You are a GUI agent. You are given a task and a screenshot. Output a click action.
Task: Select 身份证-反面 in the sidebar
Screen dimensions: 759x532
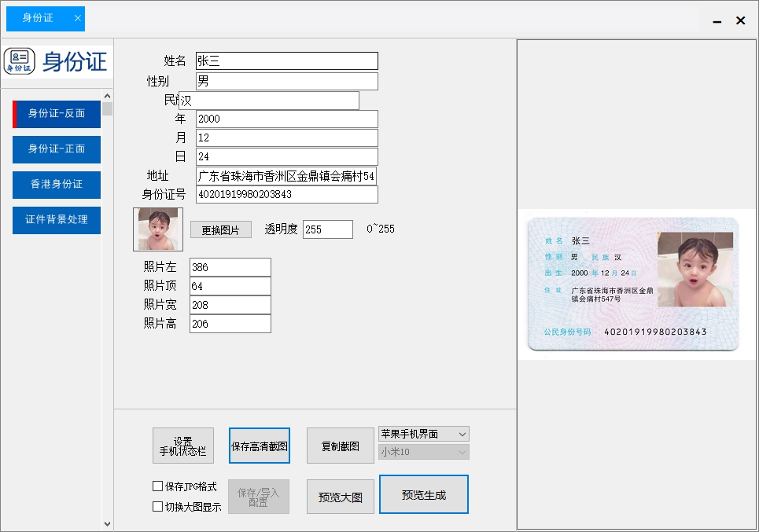point(55,114)
